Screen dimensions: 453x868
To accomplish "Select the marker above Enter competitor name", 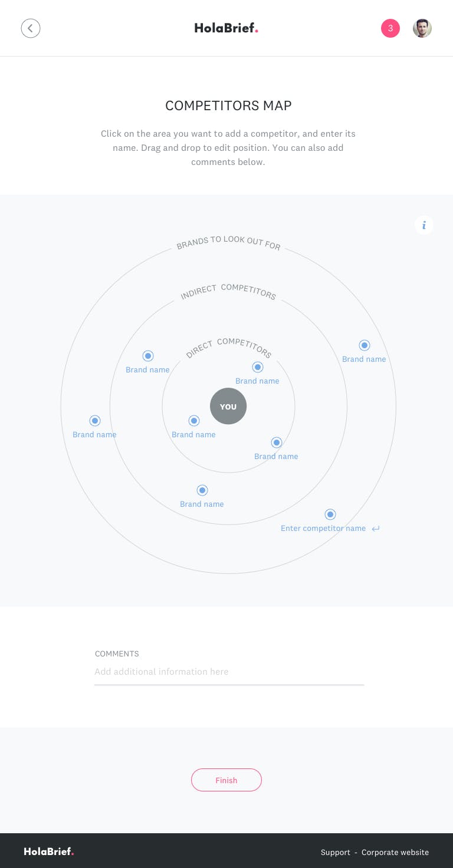I will 330,514.
